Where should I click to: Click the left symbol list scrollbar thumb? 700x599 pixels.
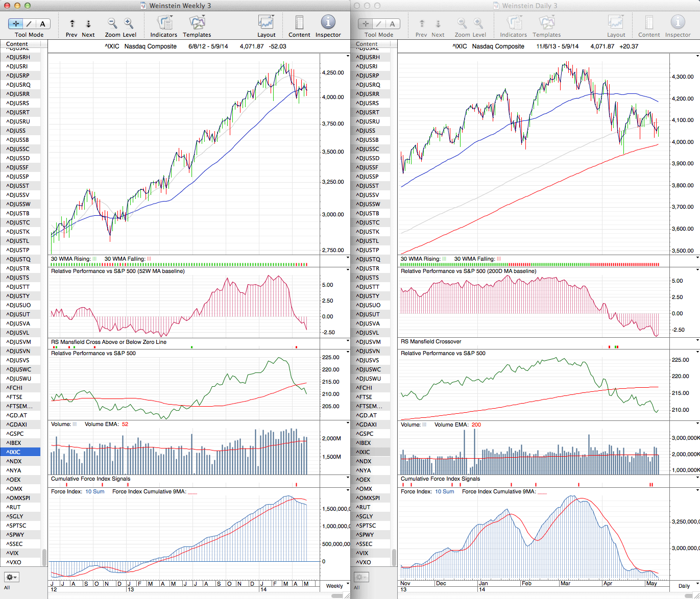click(x=44, y=557)
